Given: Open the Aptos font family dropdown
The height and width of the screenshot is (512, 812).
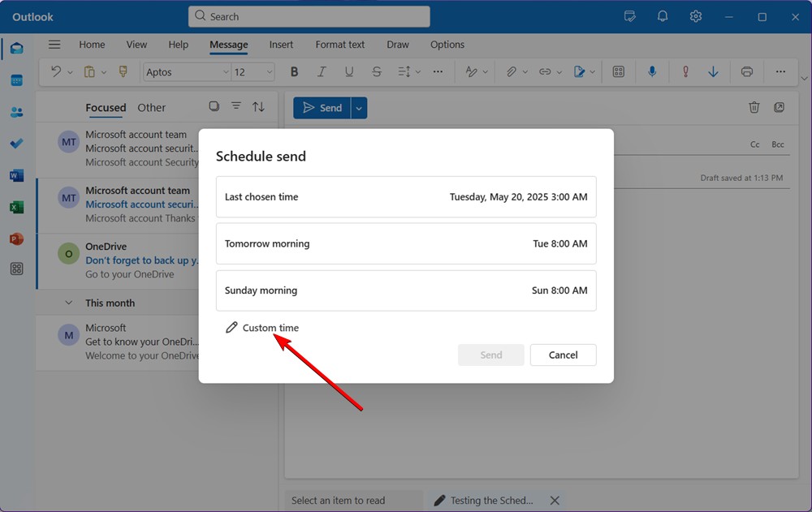Looking at the screenshot, I should 186,71.
